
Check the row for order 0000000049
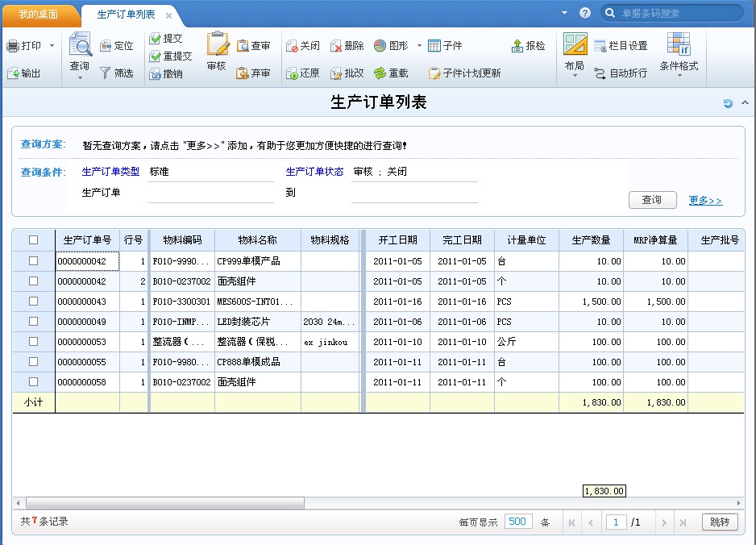(33, 321)
